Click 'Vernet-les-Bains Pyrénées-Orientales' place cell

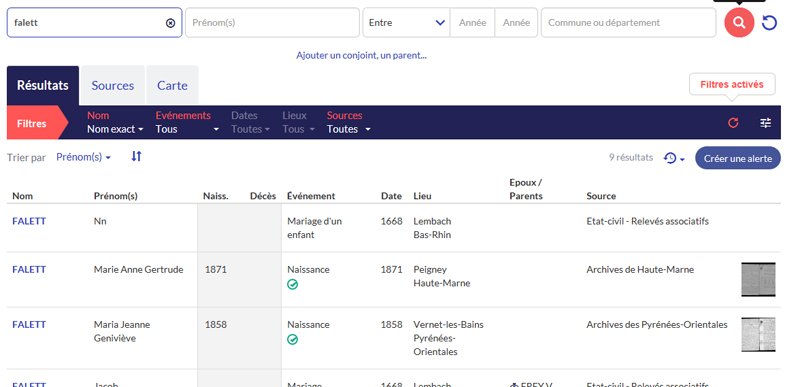tap(448, 338)
